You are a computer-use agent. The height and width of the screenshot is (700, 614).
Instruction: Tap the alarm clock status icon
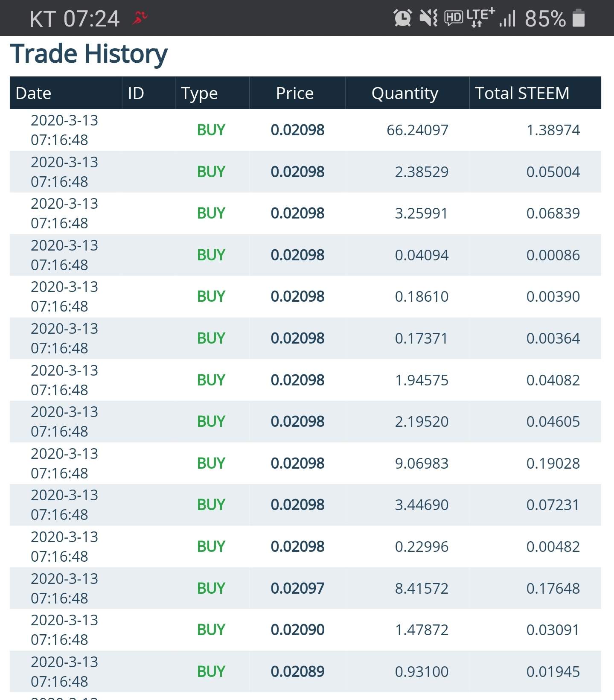click(x=402, y=18)
